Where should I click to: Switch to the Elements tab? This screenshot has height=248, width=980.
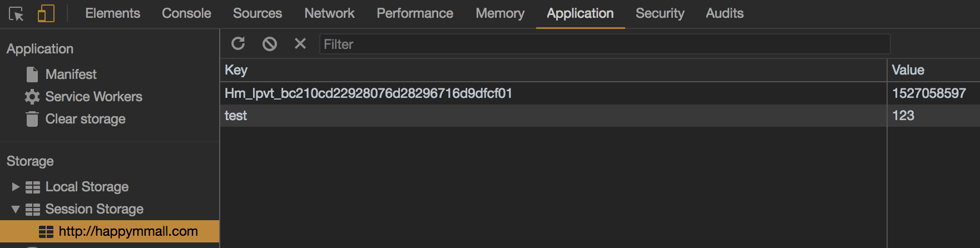click(112, 13)
